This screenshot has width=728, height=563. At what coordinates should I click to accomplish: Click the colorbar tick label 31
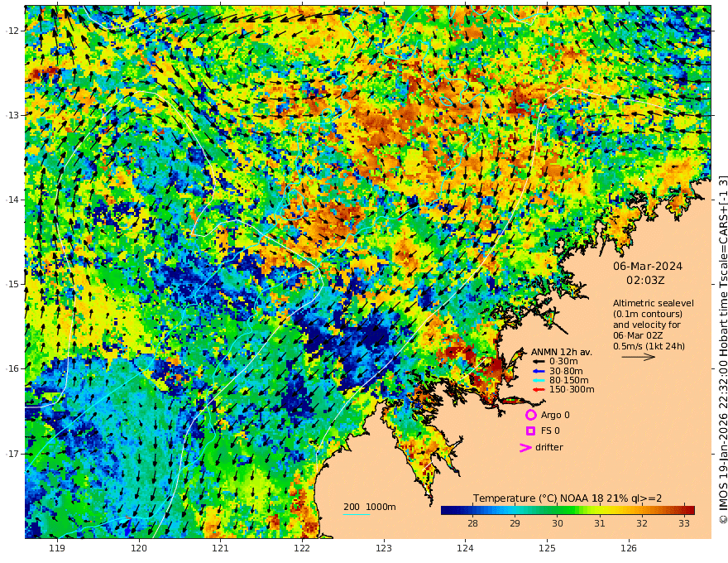click(x=600, y=523)
